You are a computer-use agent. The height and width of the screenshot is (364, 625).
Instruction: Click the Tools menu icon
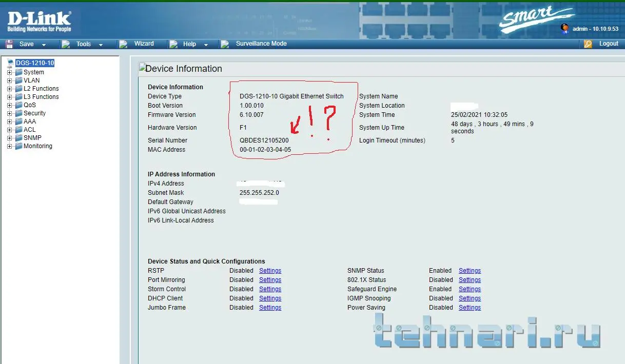coord(66,44)
